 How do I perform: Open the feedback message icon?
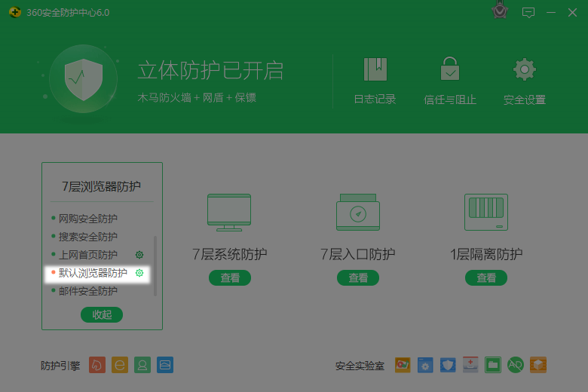(528, 12)
